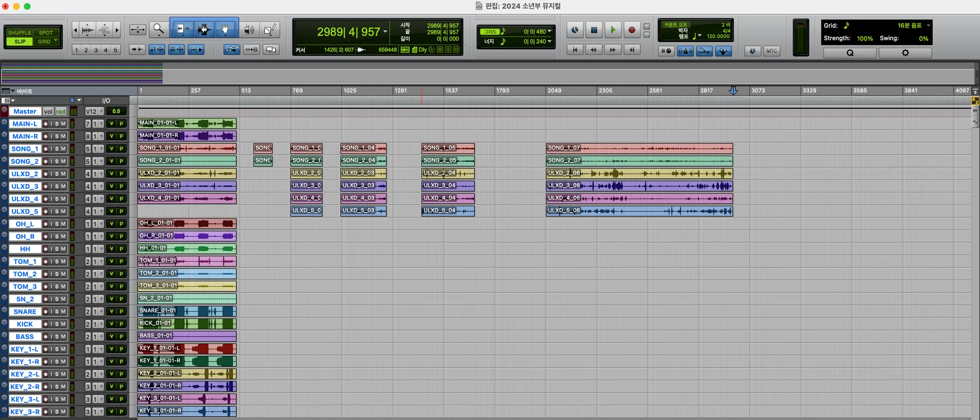Click the Master volume 0.0 field

pos(116,111)
